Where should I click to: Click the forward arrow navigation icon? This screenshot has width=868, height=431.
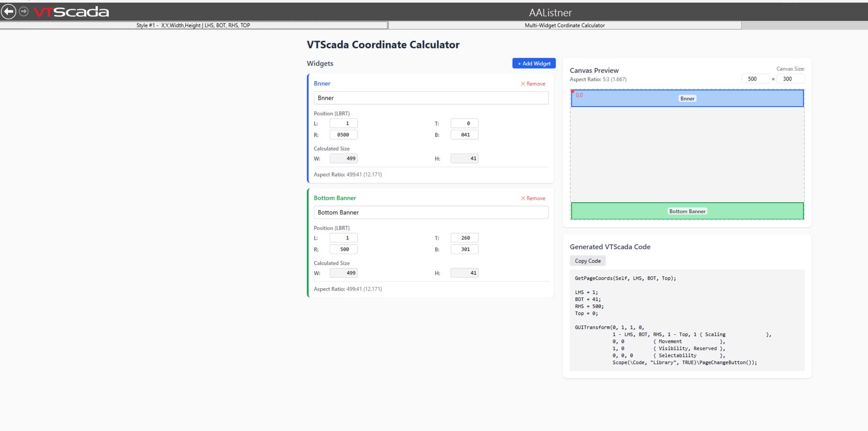pyautogui.click(x=24, y=12)
